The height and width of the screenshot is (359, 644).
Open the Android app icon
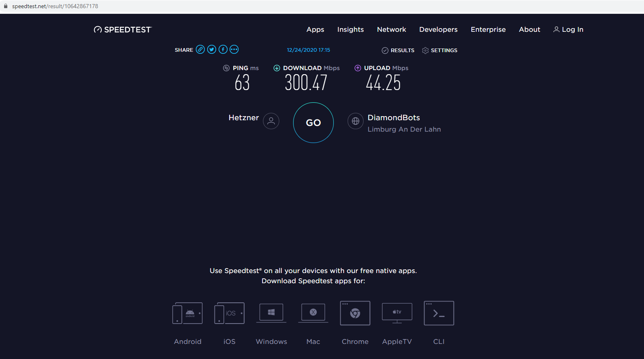(187, 313)
